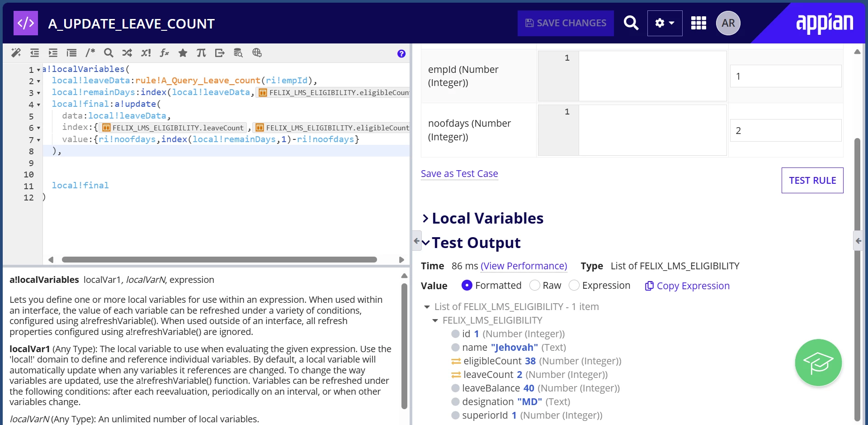Click the code editor scroll left arrow
868x425 pixels.
point(51,260)
